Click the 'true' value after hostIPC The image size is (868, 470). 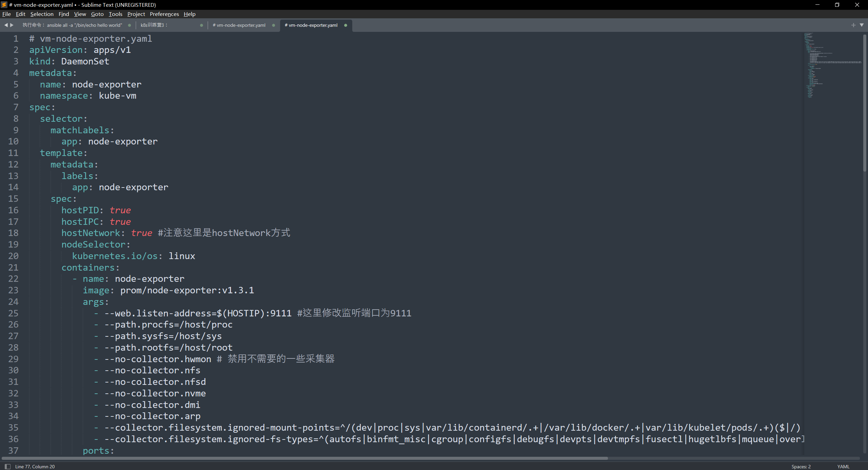pyautogui.click(x=120, y=222)
